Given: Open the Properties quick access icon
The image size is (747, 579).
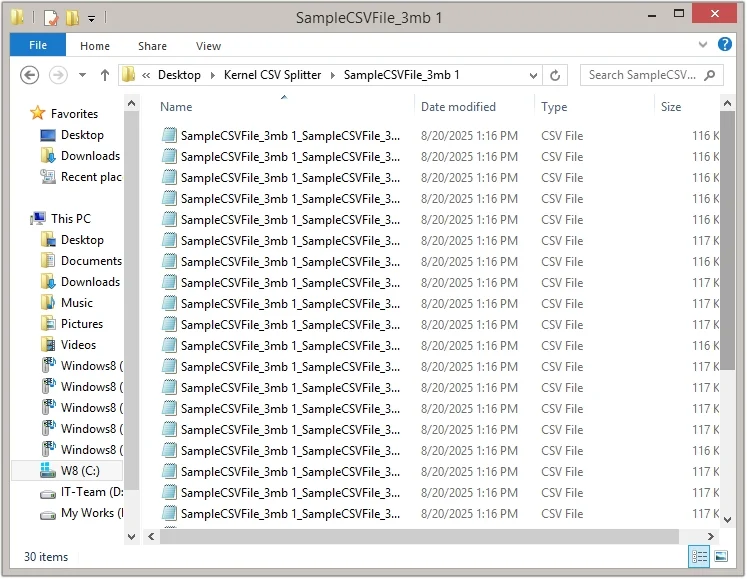Looking at the screenshot, I should click(50, 18).
